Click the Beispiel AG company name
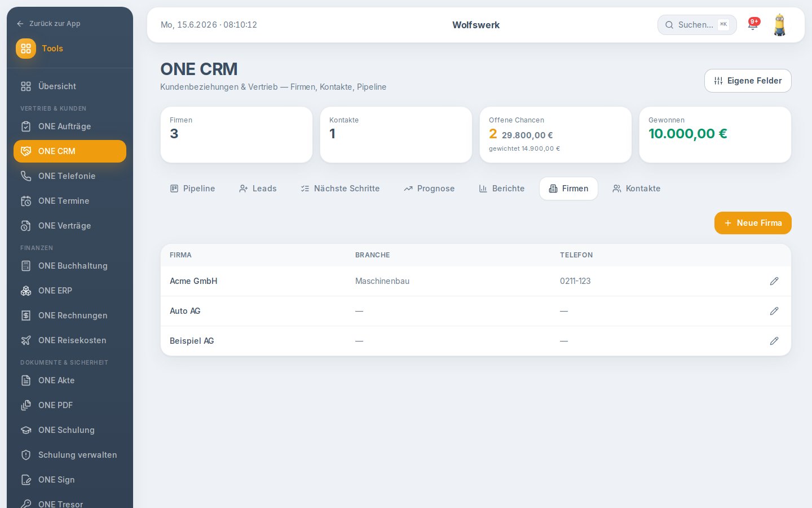Viewport: 812px width, 508px height. (x=192, y=341)
